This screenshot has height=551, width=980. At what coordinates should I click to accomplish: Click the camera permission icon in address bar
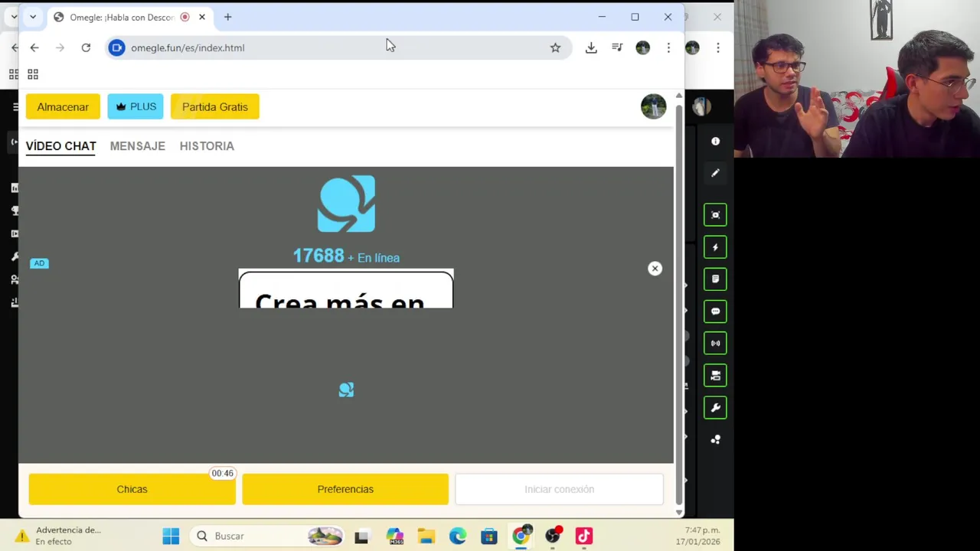(x=116, y=47)
